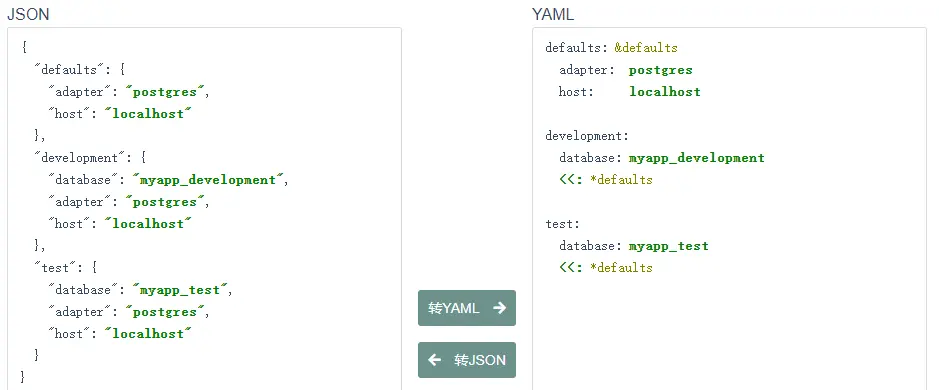Click the myapp_test value in YAML

tap(668, 246)
